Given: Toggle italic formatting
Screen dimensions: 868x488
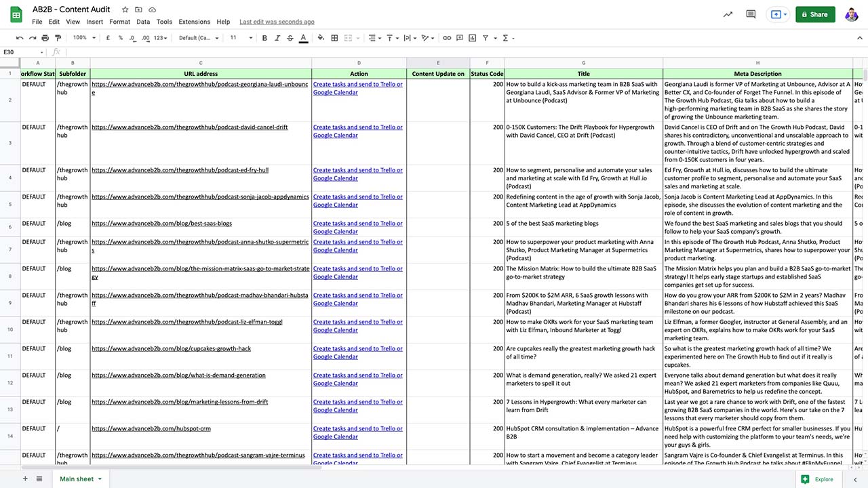Looking at the screenshot, I should [x=277, y=38].
